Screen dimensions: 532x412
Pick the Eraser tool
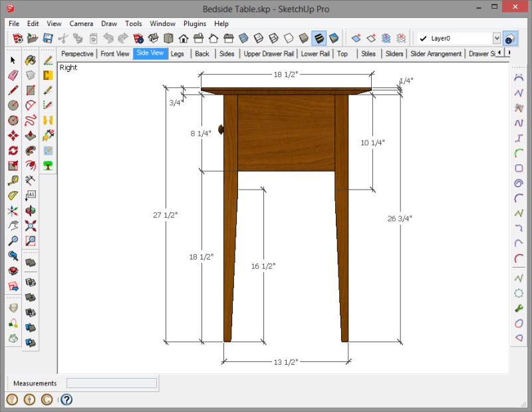pos(13,75)
